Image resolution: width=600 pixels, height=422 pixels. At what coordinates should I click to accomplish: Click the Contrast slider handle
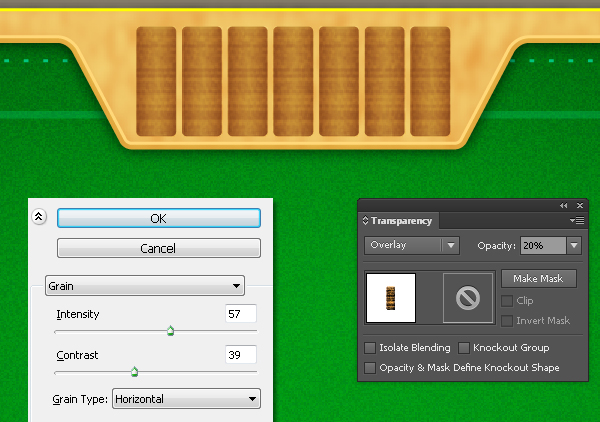134,371
